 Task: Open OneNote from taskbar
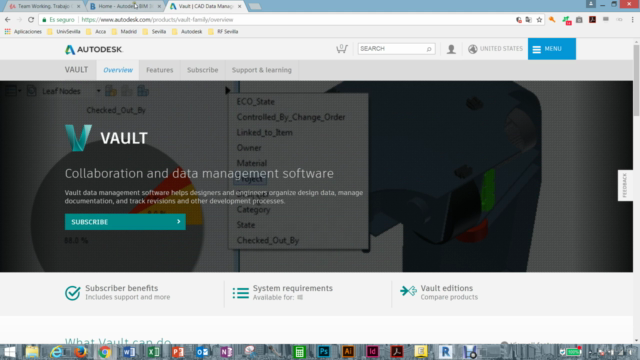click(227, 352)
